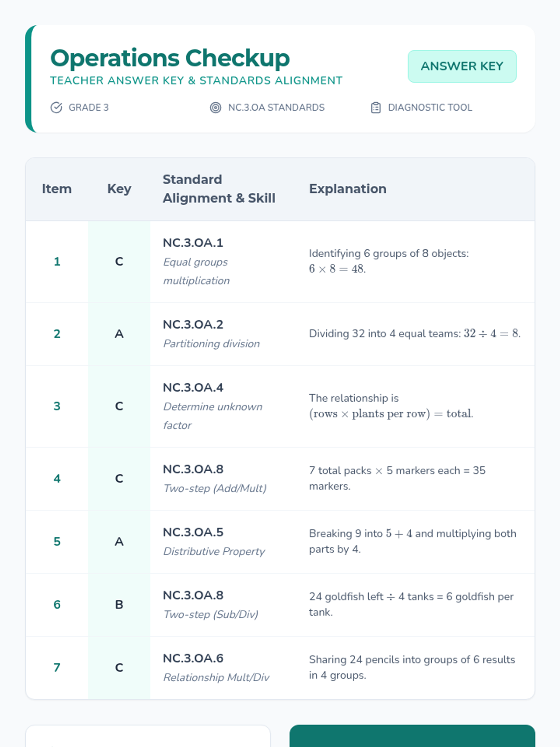Select the NC.3.OA.1 standard code

pos(193,243)
